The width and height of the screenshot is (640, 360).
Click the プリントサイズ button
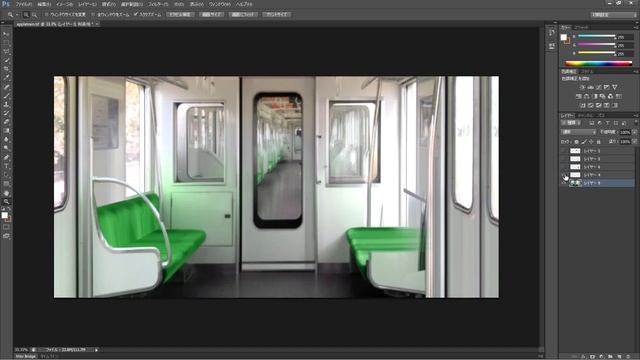(x=277, y=15)
